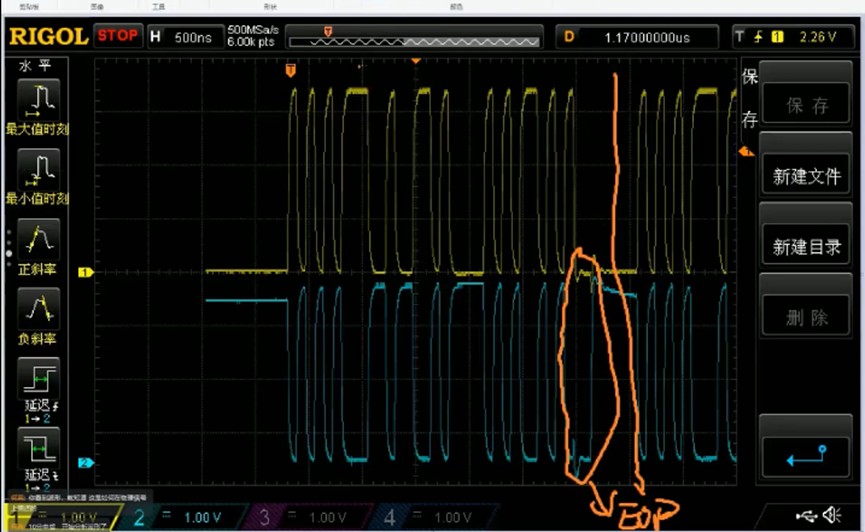Click the USB connection status icon

click(806, 516)
